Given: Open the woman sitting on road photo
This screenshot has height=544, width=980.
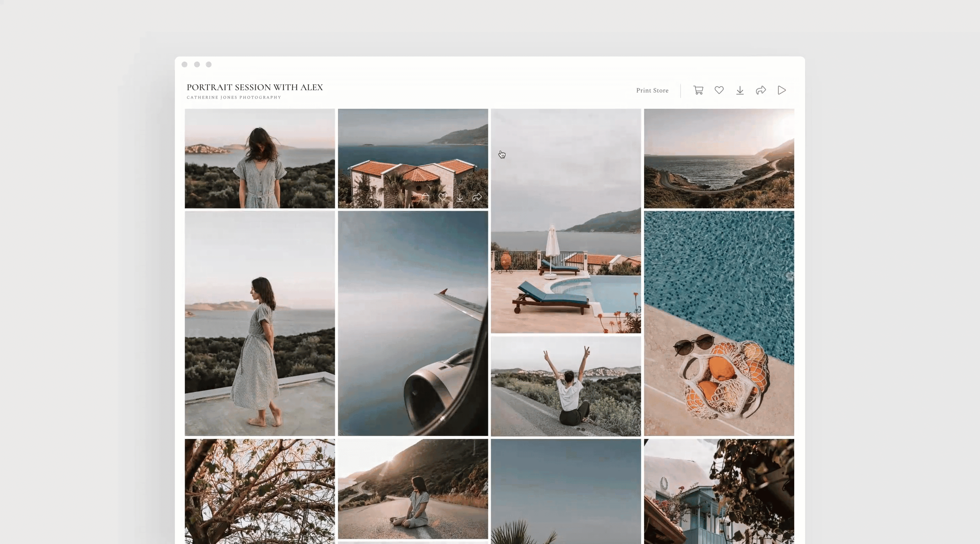Looking at the screenshot, I should (413, 489).
